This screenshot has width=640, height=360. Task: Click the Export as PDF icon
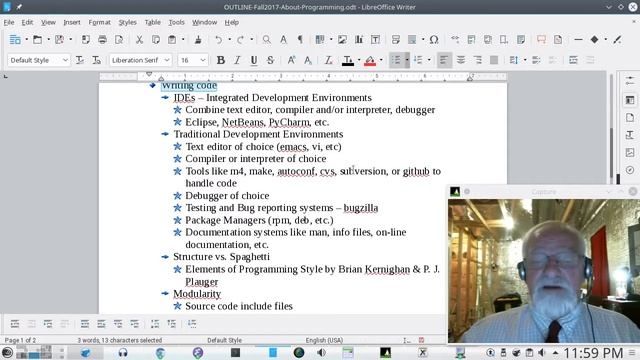pos(85,40)
